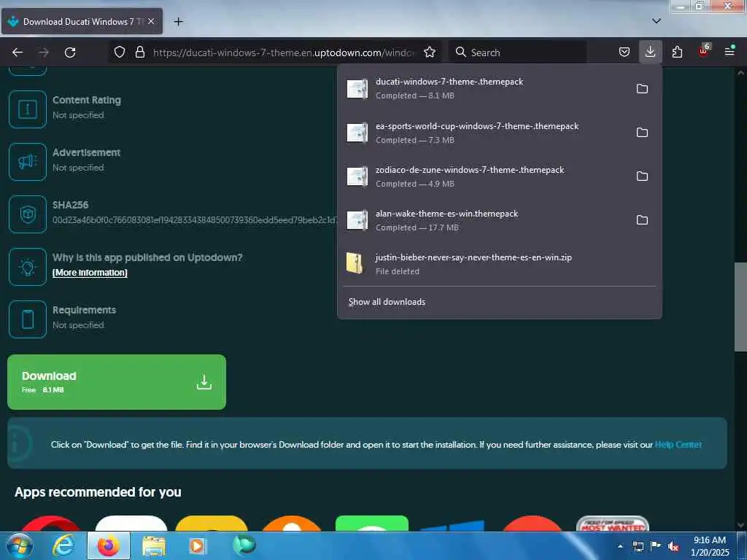Screen dimensions: 747x560
Task: Reload the current page
Action: [70, 52]
